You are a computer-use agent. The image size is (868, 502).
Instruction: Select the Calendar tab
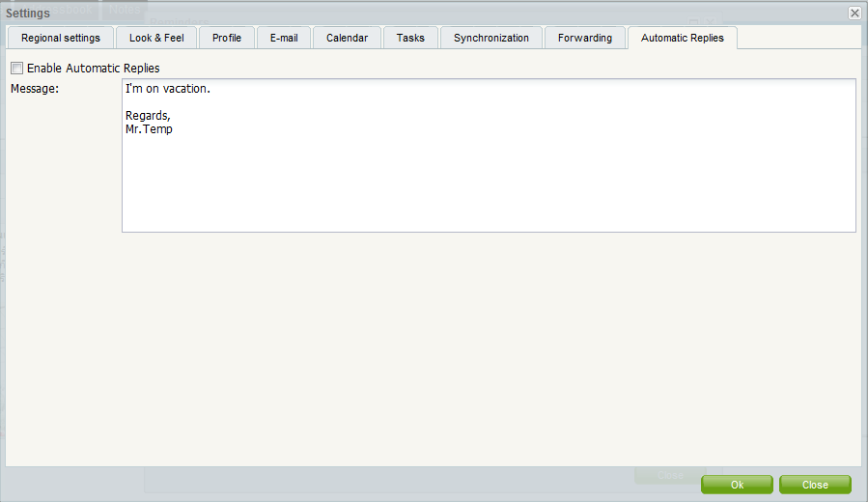(347, 38)
